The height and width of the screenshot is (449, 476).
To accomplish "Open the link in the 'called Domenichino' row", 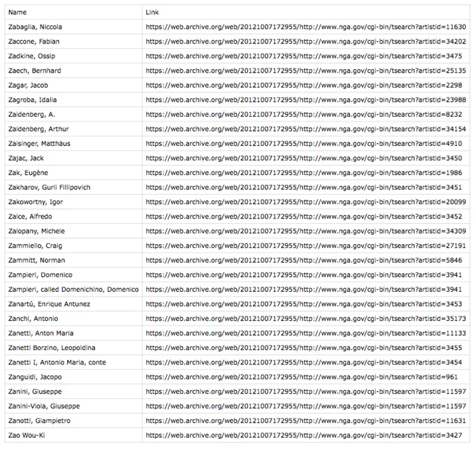I will pyautogui.click(x=304, y=289).
